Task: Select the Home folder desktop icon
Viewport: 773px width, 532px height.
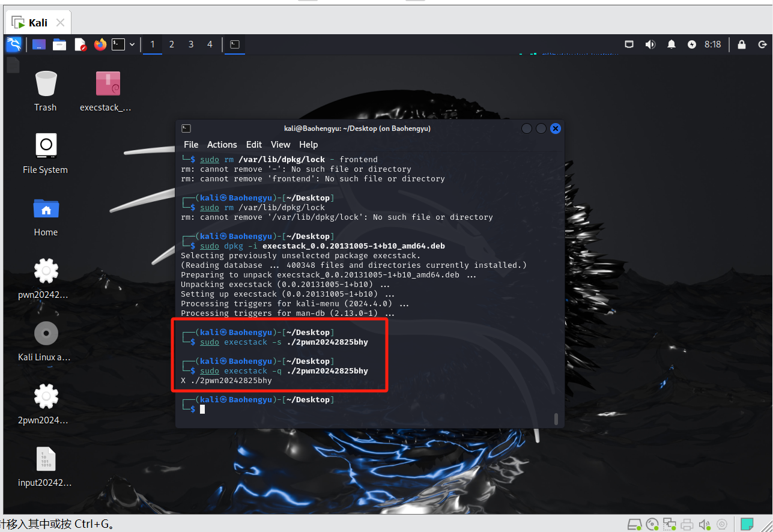Action: pos(46,216)
